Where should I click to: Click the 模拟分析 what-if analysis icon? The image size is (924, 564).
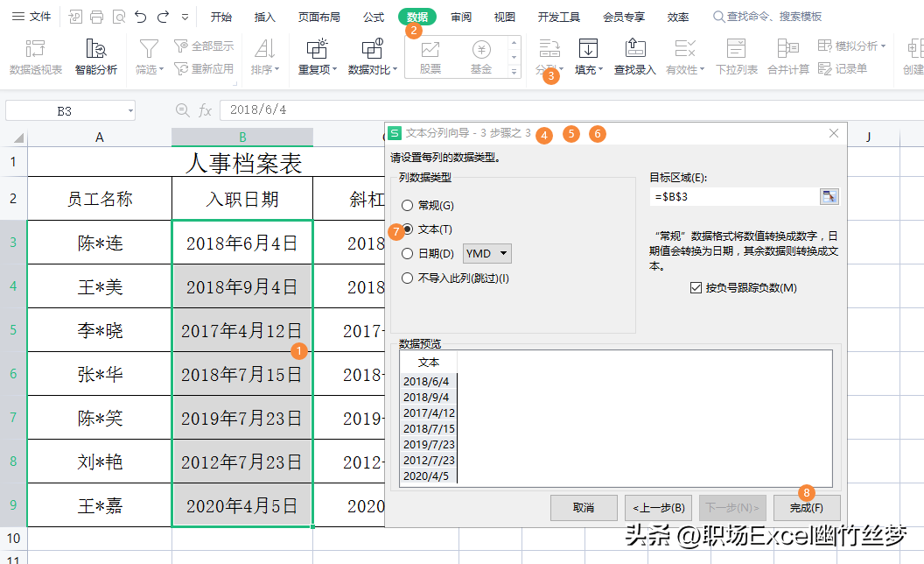click(825, 46)
